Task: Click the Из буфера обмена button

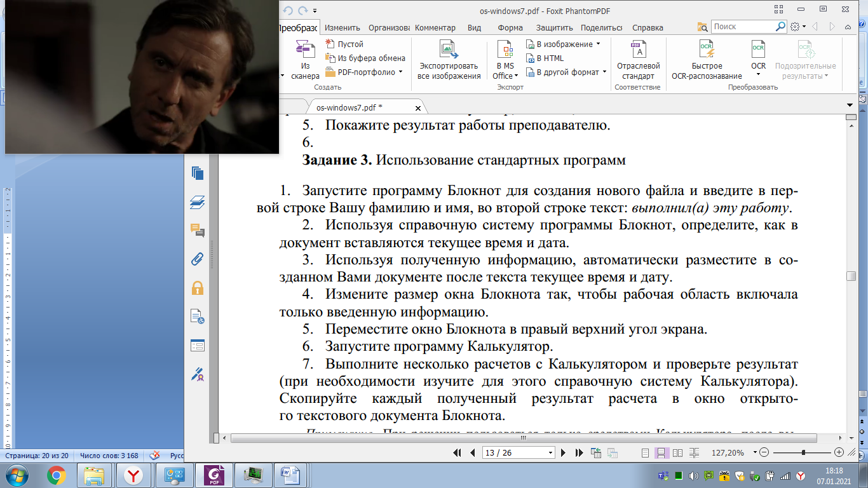Action: tap(365, 58)
